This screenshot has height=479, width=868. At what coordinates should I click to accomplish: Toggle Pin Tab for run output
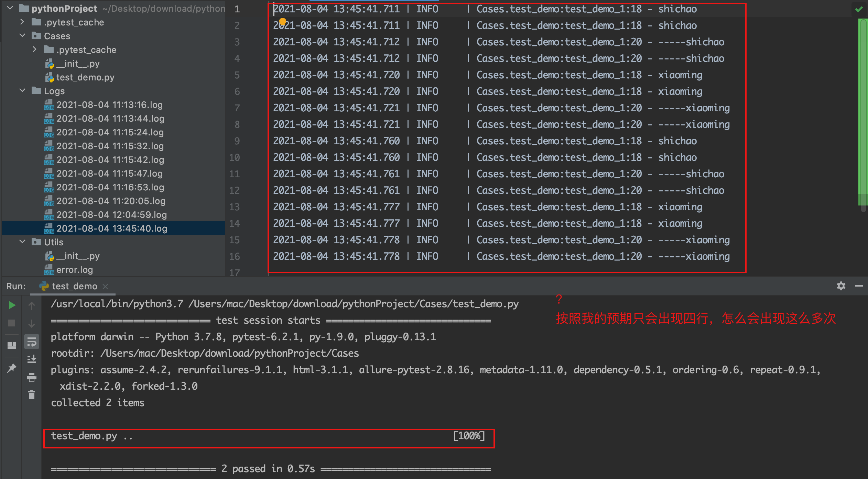pyautogui.click(x=11, y=368)
